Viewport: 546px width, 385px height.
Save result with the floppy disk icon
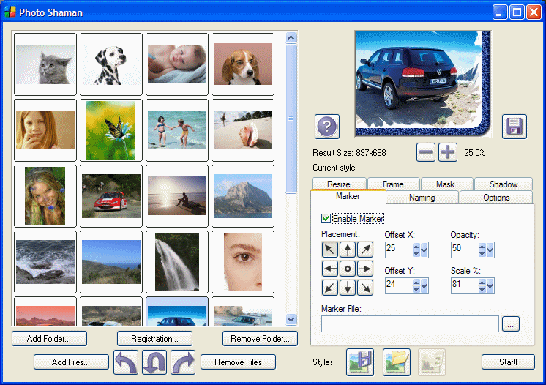[514, 126]
